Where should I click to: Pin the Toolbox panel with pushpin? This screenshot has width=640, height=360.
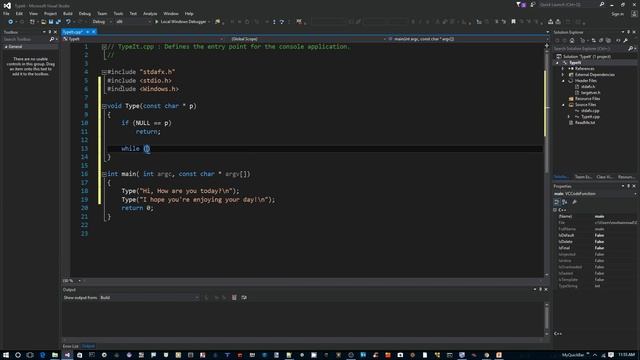[50, 32]
